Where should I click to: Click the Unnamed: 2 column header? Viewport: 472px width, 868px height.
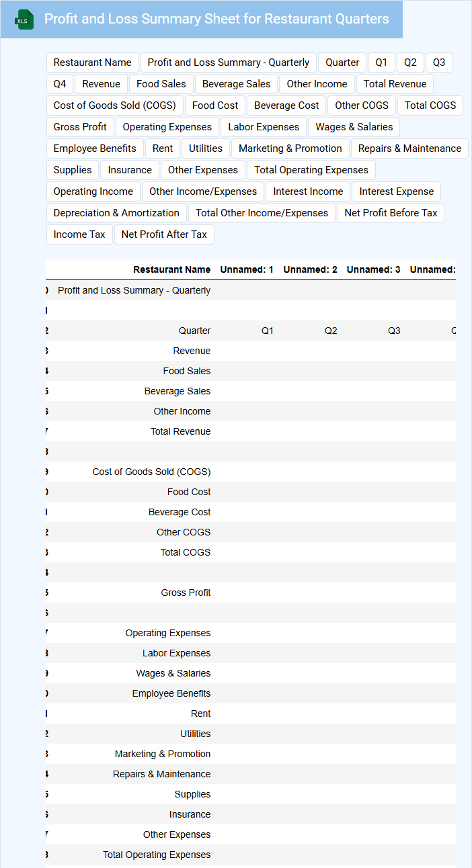(x=310, y=269)
